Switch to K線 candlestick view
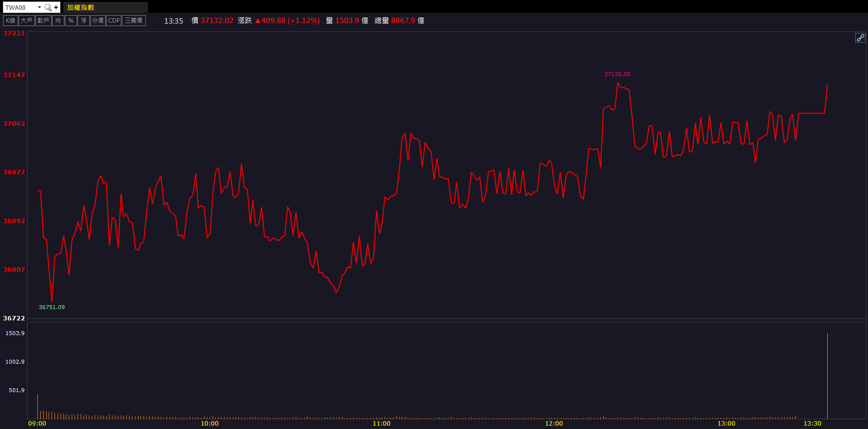This screenshot has width=868, height=429. pyautogui.click(x=10, y=21)
